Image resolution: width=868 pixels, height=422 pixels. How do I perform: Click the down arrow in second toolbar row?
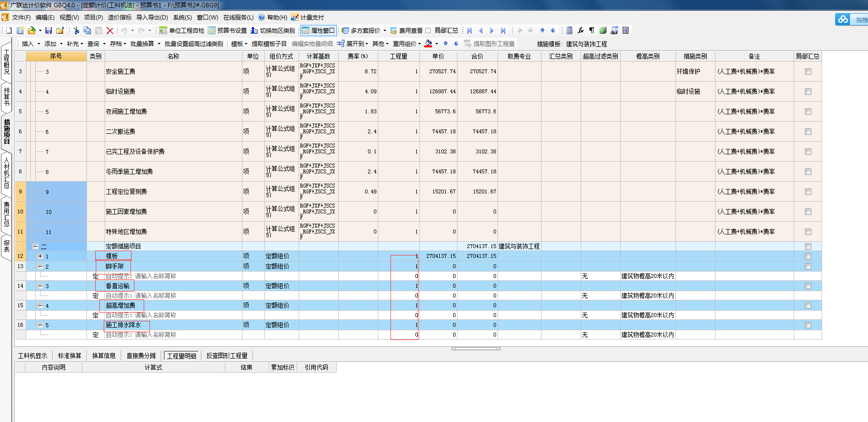pyautogui.click(x=456, y=43)
